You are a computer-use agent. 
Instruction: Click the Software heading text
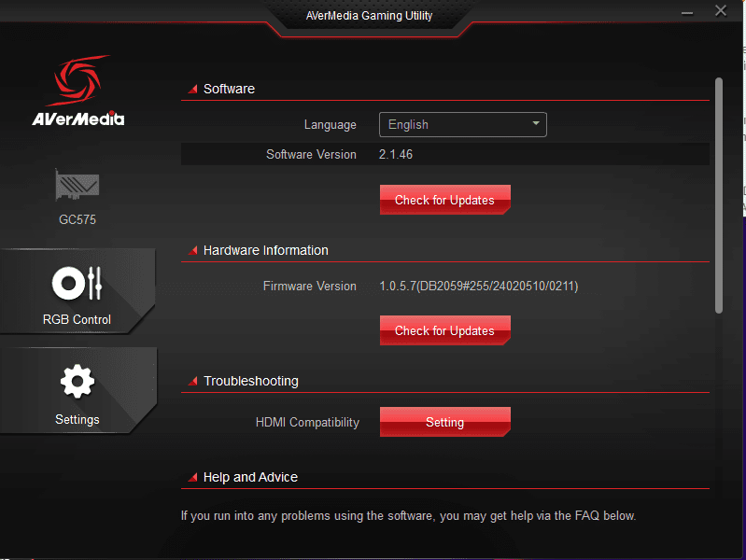(230, 89)
